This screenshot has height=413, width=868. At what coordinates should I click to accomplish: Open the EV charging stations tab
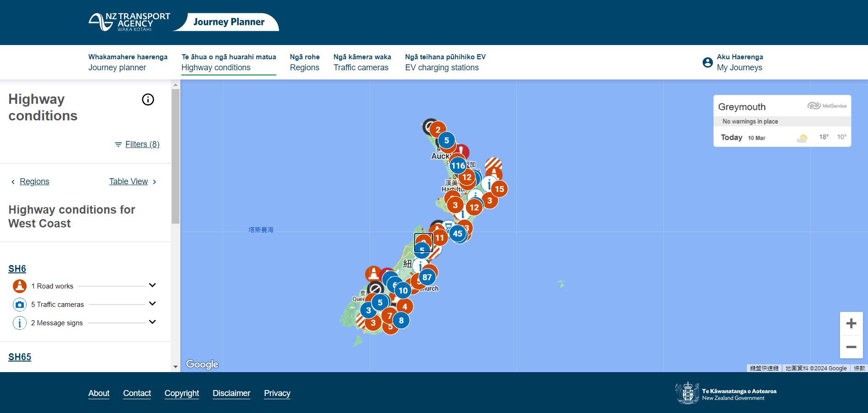[x=445, y=62]
